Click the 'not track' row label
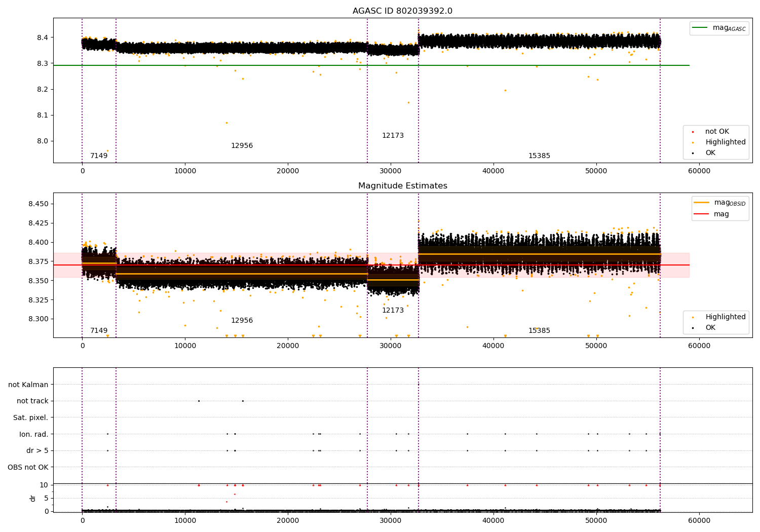The width and height of the screenshot is (760, 532). (x=32, y=401)
